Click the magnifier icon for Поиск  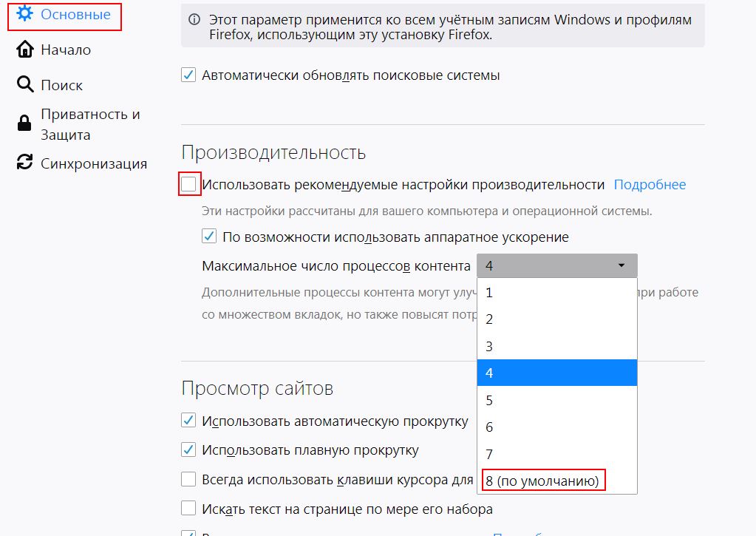coord(25,84)
